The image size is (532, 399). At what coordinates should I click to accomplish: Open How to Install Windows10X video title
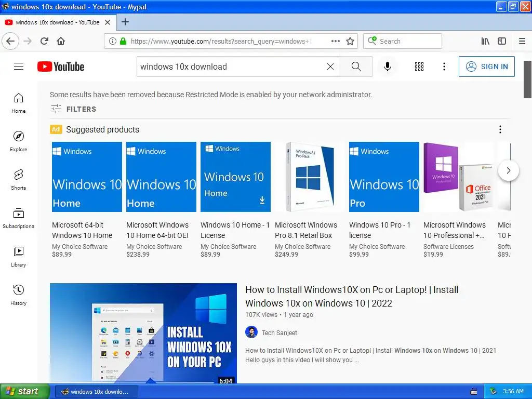coord(352,296)
